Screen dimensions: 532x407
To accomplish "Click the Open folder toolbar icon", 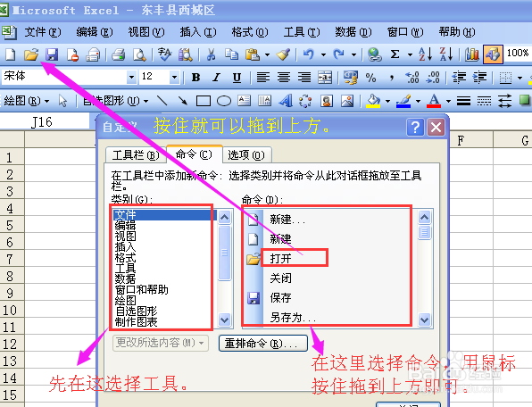I will click(x=31, y=54).
